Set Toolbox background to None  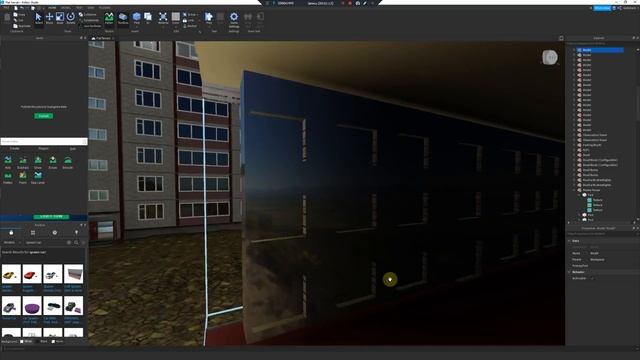[x=58, y=341]
